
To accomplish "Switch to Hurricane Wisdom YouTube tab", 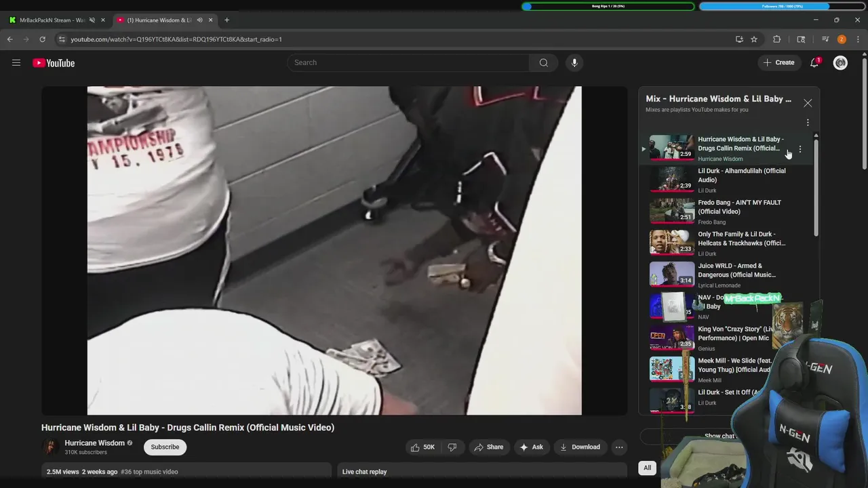I will 159,20.
